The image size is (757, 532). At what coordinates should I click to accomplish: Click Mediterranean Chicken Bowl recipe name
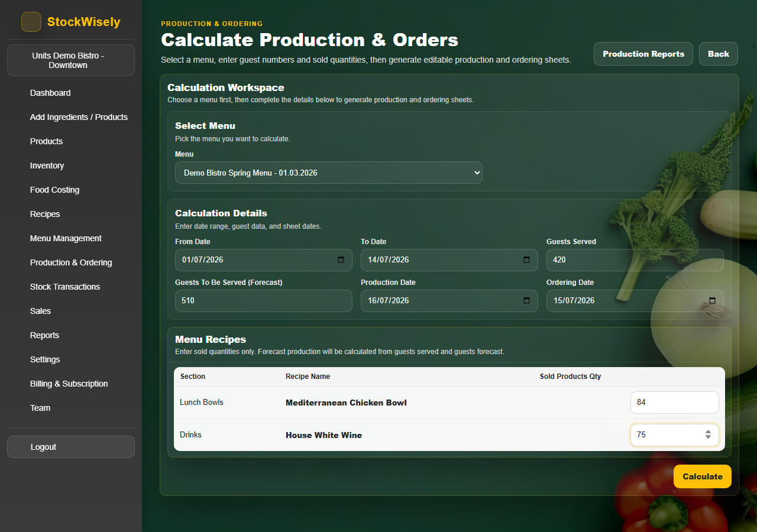[346, 403]
